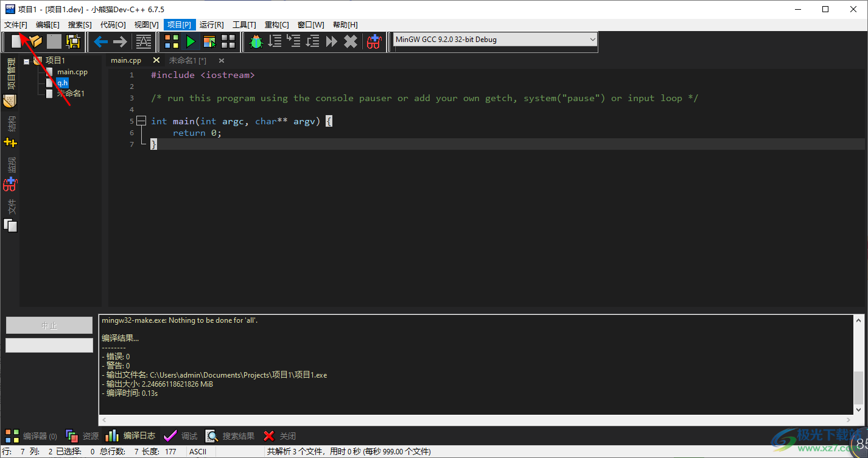Select the 项目1 project folder node

tap(55, 60)
